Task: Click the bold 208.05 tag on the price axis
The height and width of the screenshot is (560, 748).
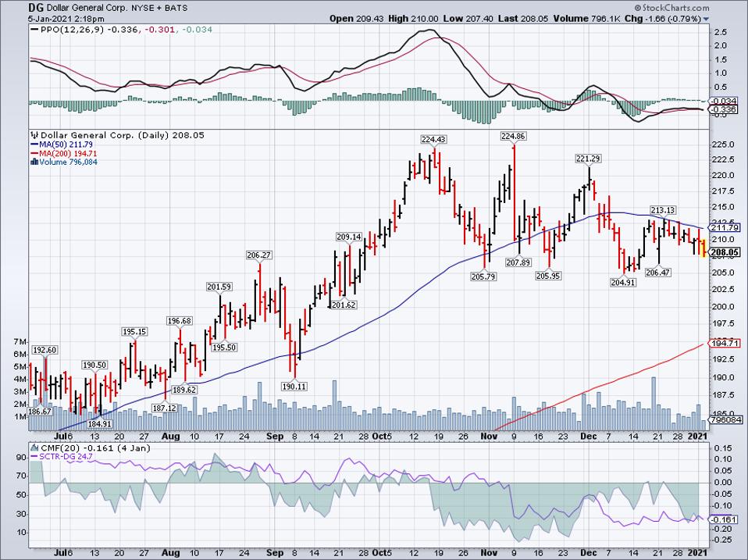Action: [x=725, y=253]
